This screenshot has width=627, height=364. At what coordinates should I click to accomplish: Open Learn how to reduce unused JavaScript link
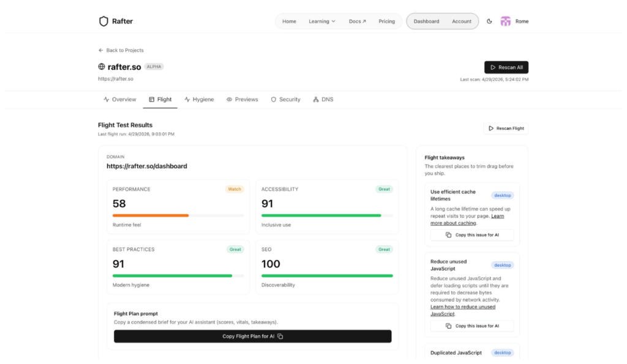pos(463,310)
